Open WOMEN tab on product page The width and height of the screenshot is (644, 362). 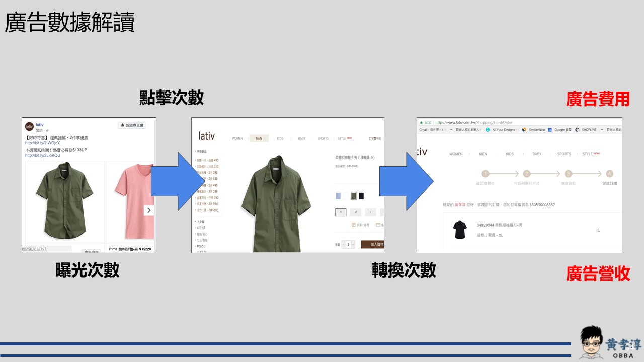[237, 138]
